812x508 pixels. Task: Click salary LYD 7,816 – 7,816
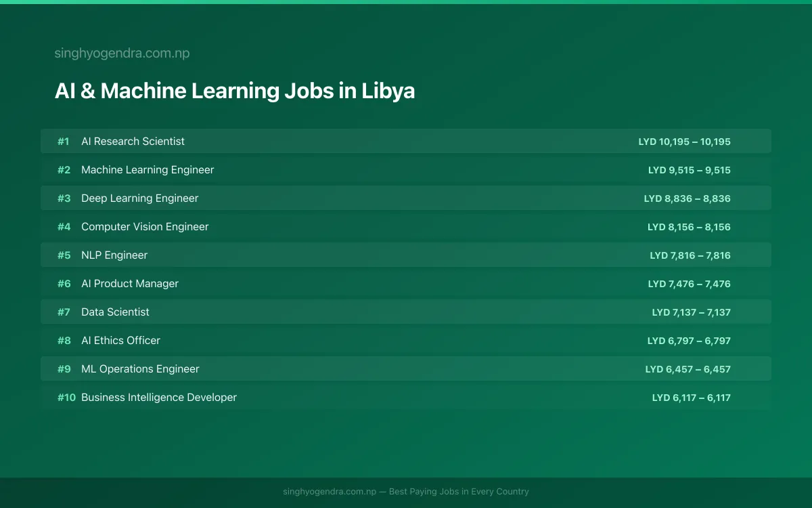click(690, 255)
